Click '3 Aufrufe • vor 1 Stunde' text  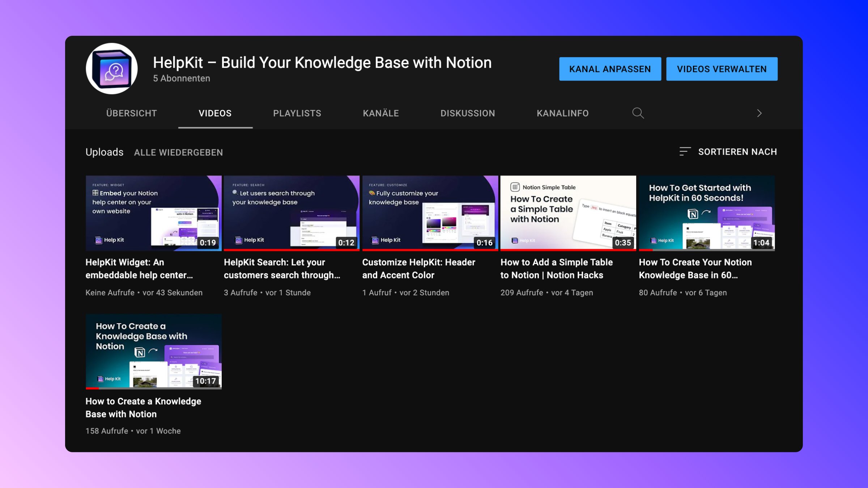click(267, 292)
